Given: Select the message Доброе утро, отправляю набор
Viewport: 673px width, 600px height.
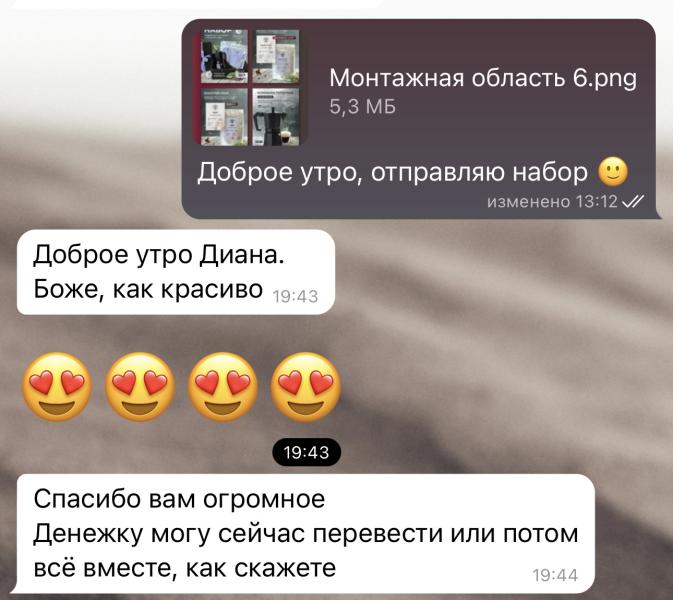Looking at the screenshot, I should pos(392,173).
